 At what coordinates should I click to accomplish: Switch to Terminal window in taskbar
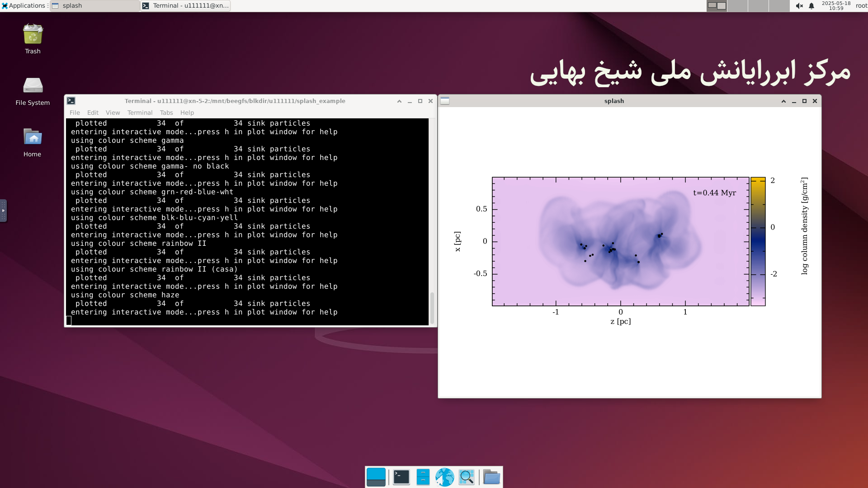(185, 5)
